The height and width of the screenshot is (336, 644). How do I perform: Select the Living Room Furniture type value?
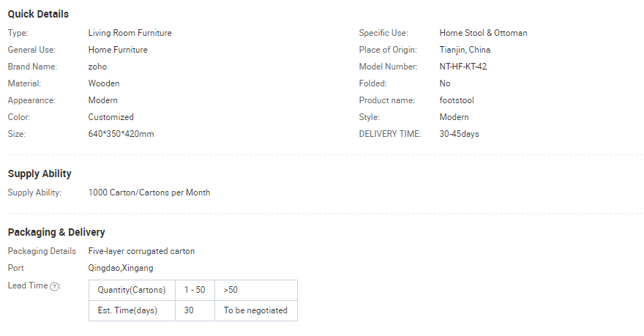(130, 33)
